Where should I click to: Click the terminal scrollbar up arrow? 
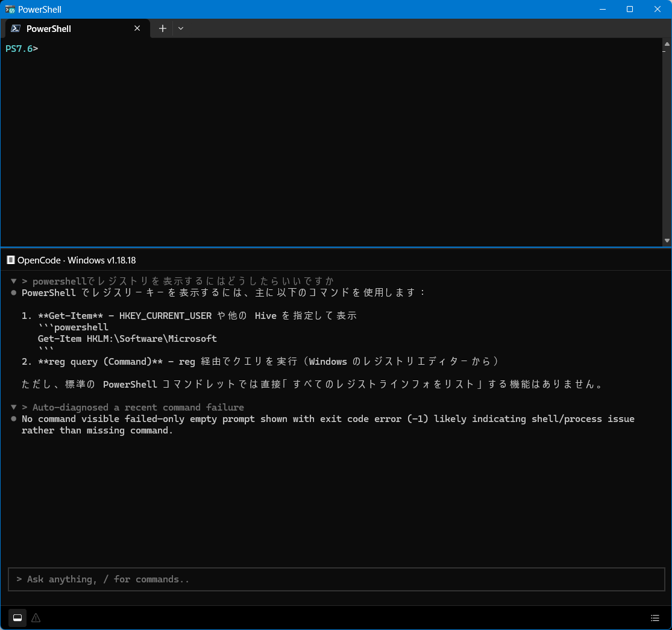coord(667,44)
